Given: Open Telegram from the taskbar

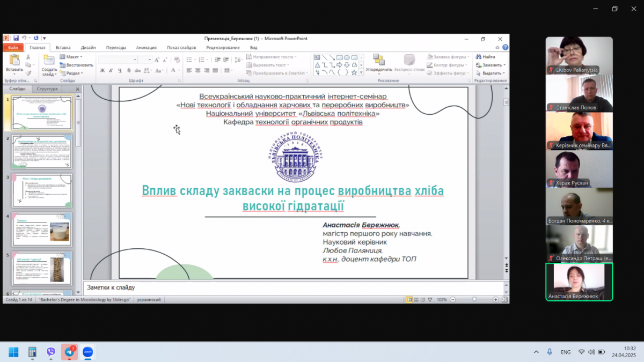Looking at the screenshot, I should tap(69, 352).
